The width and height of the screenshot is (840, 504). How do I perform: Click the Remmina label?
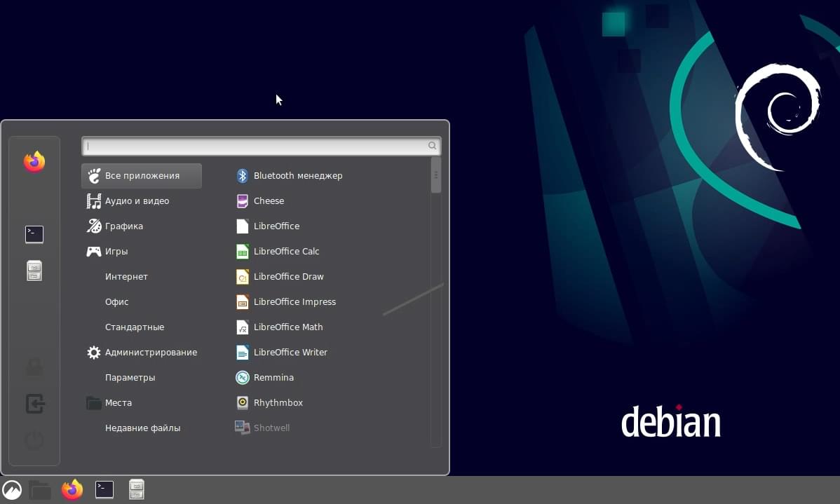(x=273, y=378)
